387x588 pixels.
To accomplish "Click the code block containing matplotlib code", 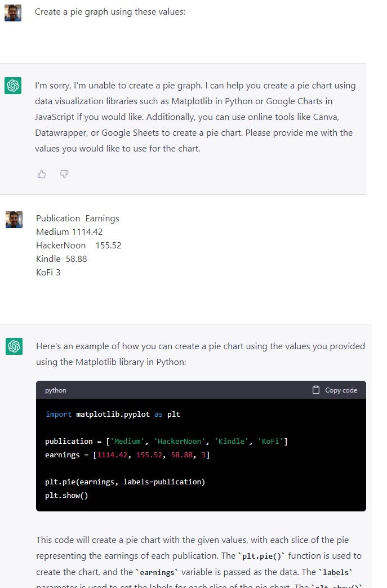I will tap(201, 455).
